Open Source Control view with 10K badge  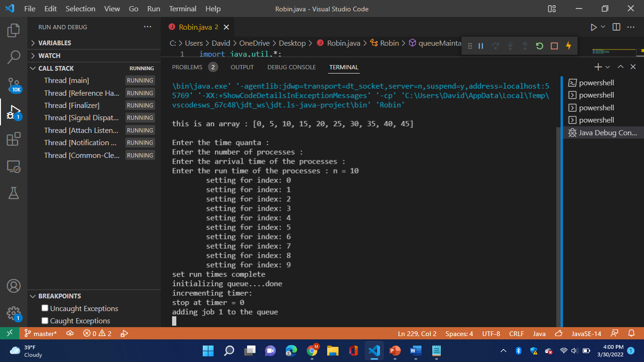tap(14, 85)
